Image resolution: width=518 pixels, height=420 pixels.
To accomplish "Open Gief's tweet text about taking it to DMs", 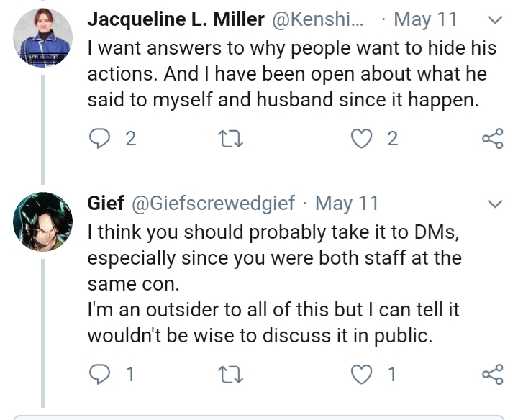I will coord(274,283).
